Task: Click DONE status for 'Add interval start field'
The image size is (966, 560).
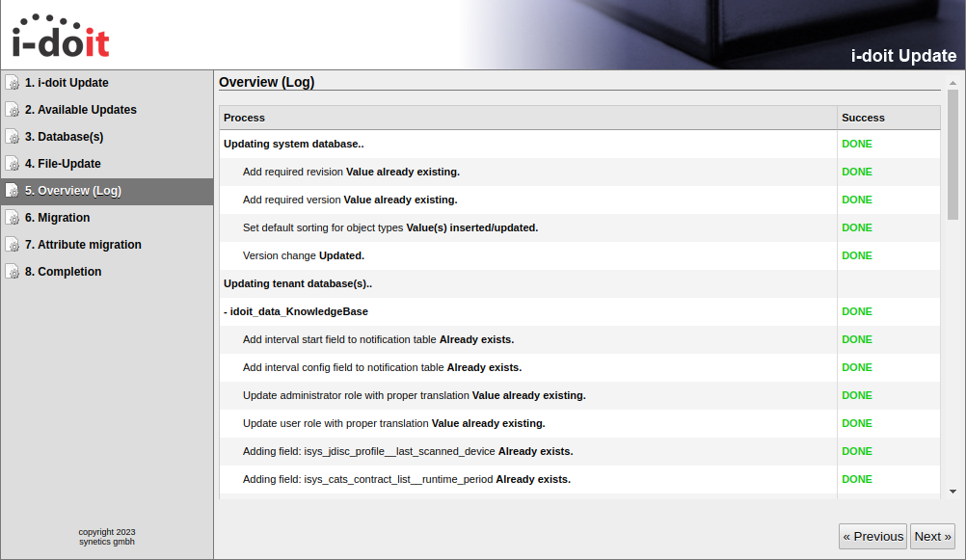Action: pos(857,339)
